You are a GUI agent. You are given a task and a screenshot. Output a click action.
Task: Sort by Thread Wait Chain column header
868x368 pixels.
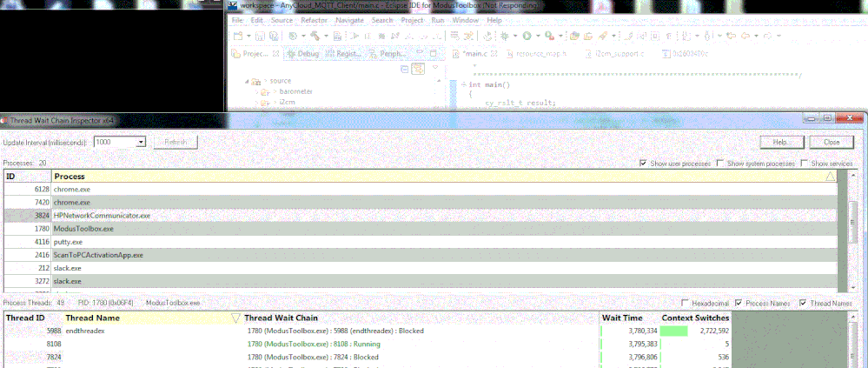click(421, 318)
